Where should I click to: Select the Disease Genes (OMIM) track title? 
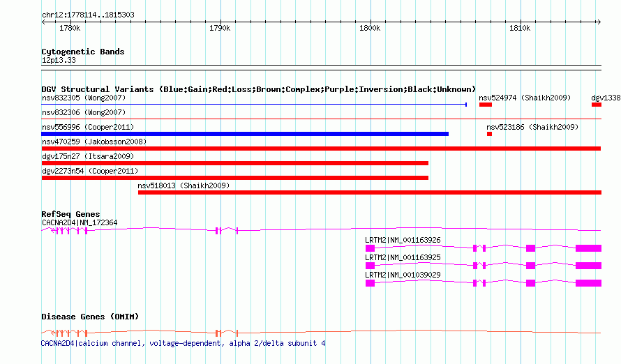tap(90, 317)
